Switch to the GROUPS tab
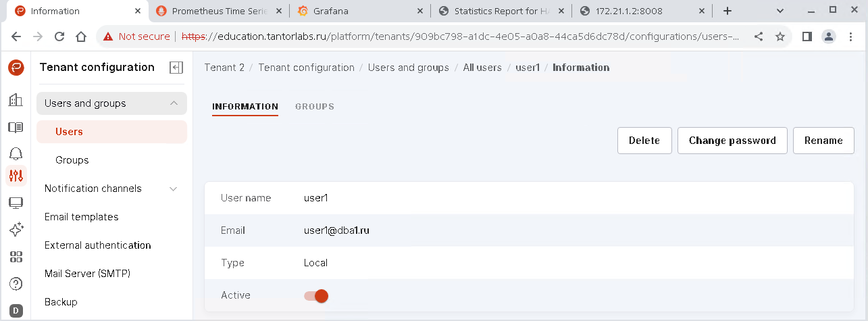Screen dimensions: 868x321 tap(315, 107)
